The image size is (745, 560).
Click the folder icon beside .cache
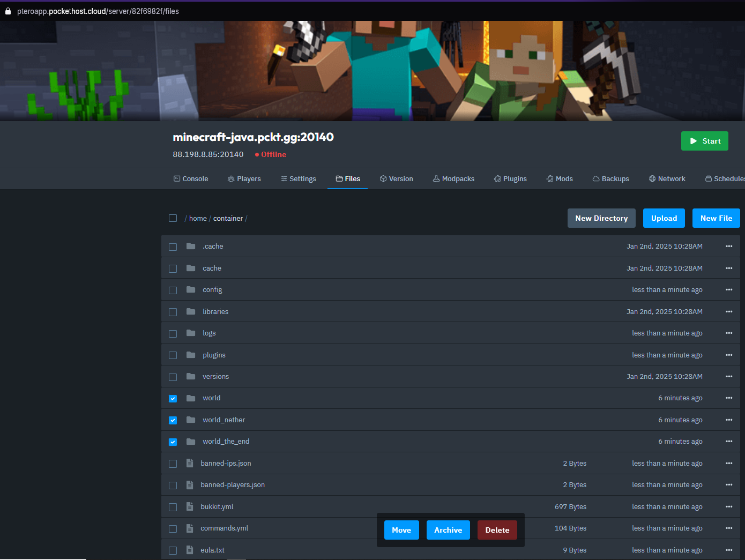tap(191, 247)
